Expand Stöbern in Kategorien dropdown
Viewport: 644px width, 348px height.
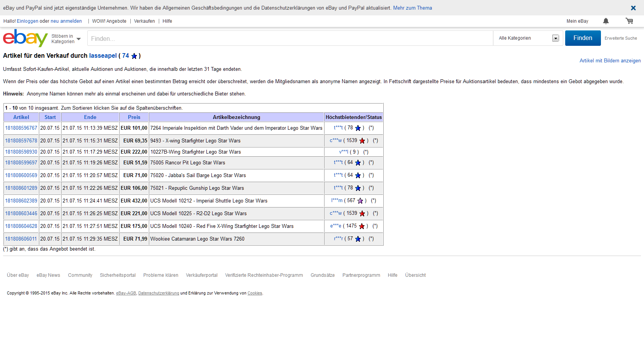click(66, 39)
